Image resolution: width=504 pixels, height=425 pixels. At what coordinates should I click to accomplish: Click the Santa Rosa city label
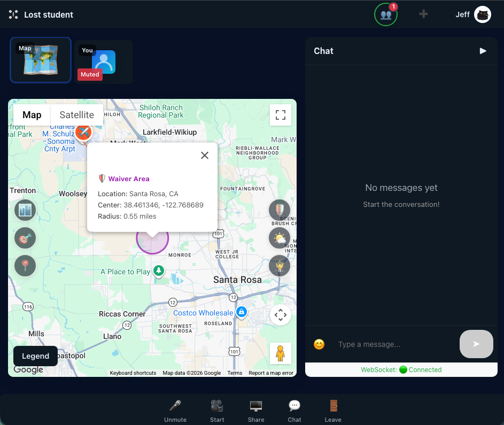point(237,280)
